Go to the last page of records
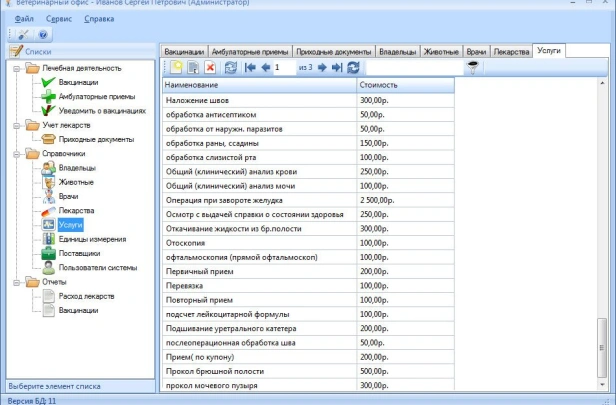Image resolution: width=616 pixels, height=405 pixels. click(337, 67)
